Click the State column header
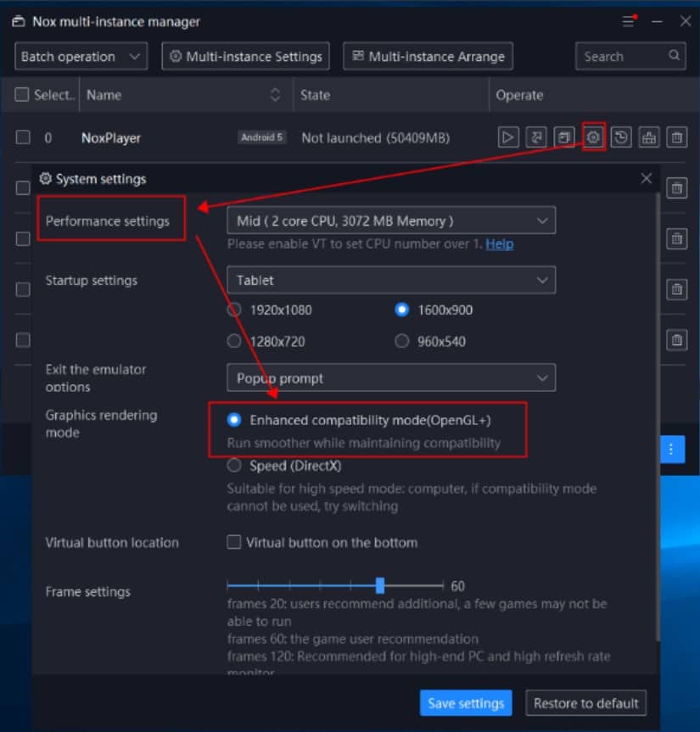 (x=315, y=95)
